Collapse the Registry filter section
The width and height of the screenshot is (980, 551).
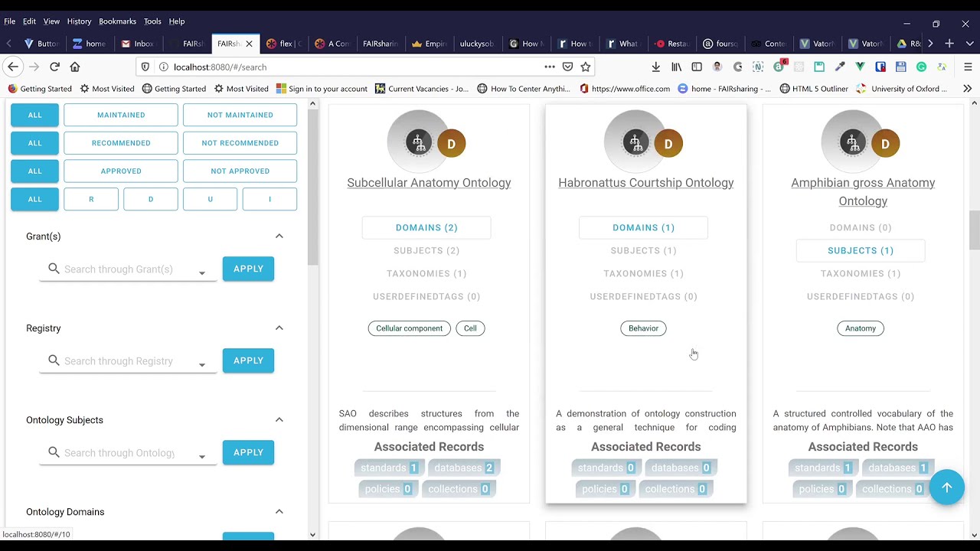279,328
